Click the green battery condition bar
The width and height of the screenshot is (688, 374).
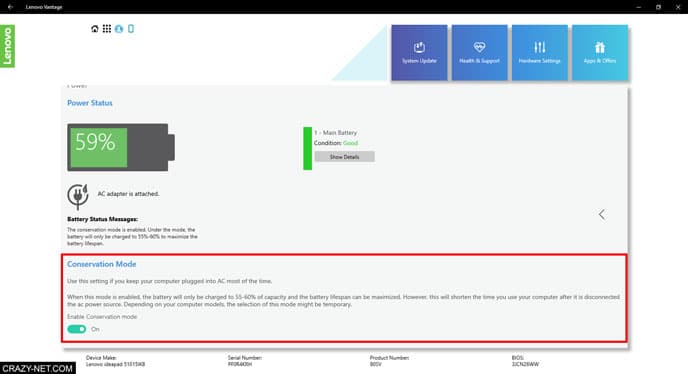point(308,148)
